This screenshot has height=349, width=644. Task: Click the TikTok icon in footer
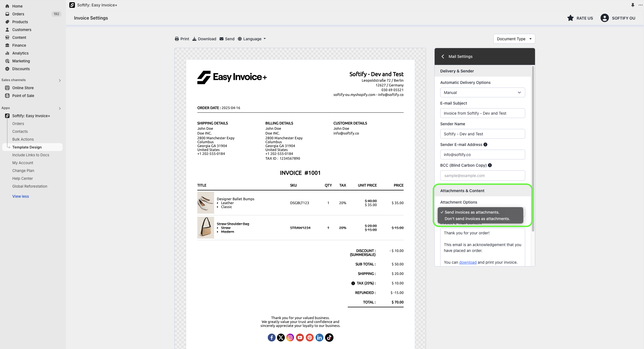pos(329,338)
